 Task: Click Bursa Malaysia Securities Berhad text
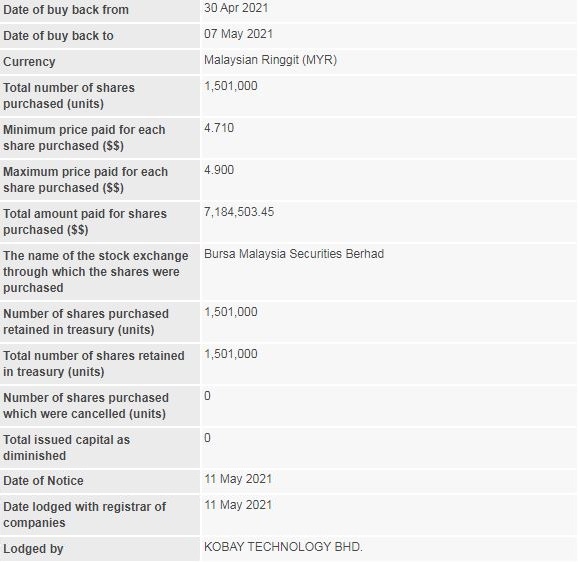click(294, 254)
